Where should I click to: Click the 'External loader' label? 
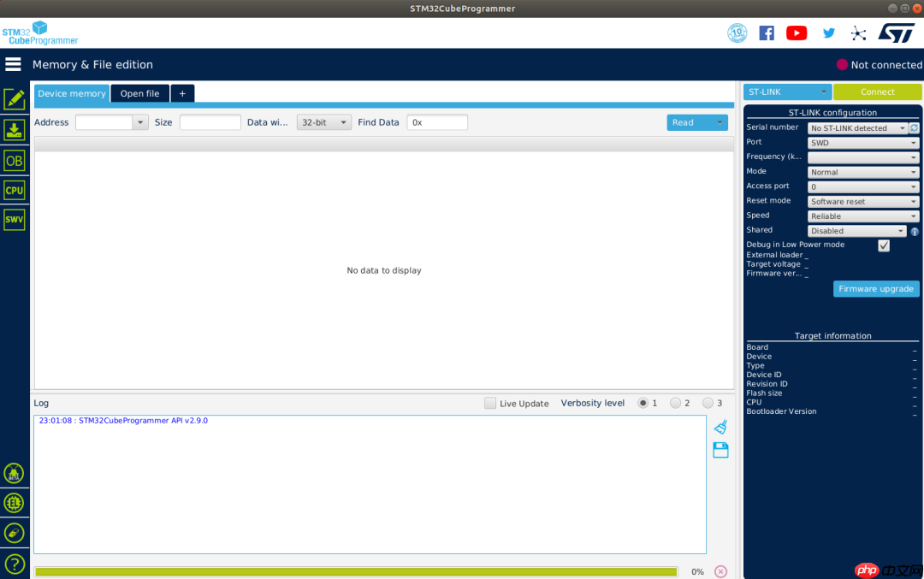pos(774,255)
